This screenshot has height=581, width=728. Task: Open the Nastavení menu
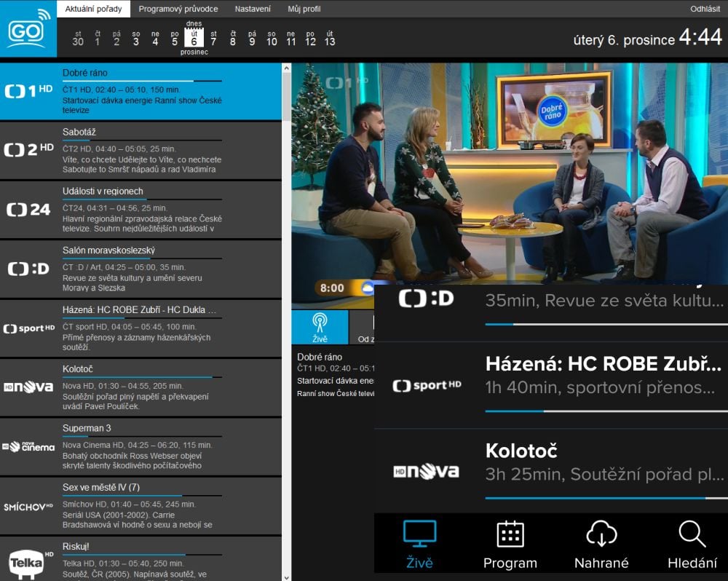253,8
